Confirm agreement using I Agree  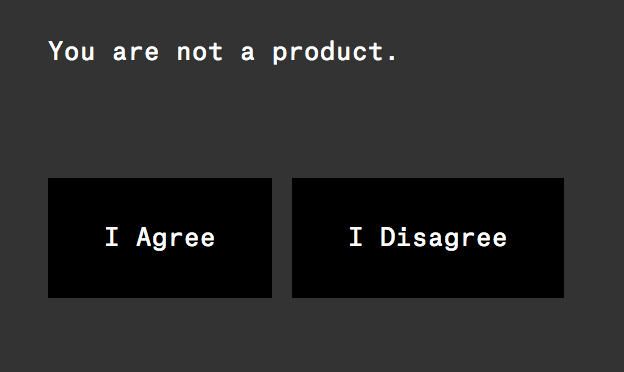[x=160, y=238]
